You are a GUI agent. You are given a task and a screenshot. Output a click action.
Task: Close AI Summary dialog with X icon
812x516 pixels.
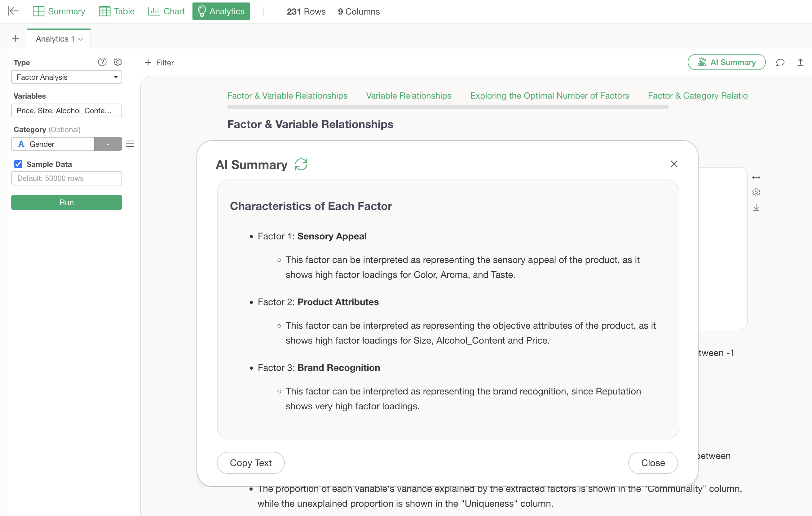(674, 164)
